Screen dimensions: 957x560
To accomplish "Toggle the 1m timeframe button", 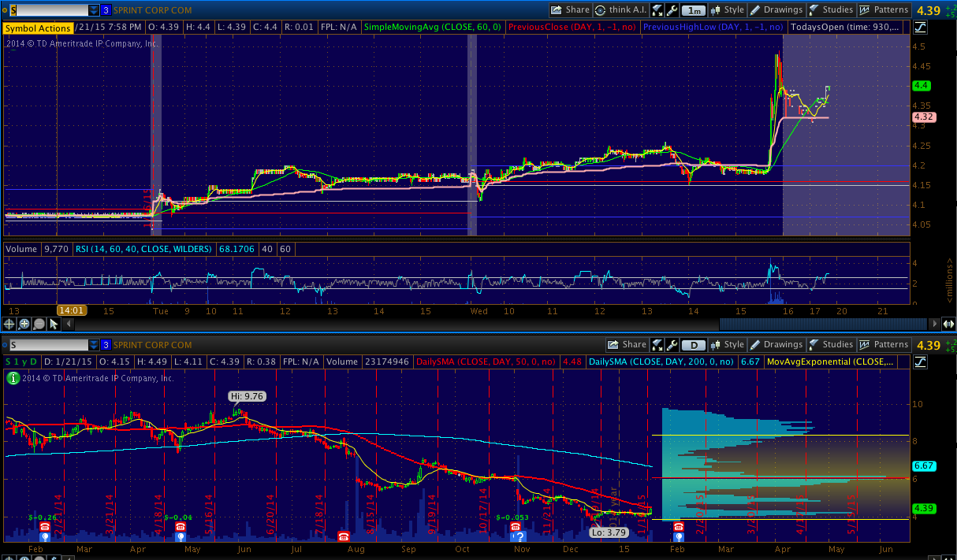I will [694, 10].
